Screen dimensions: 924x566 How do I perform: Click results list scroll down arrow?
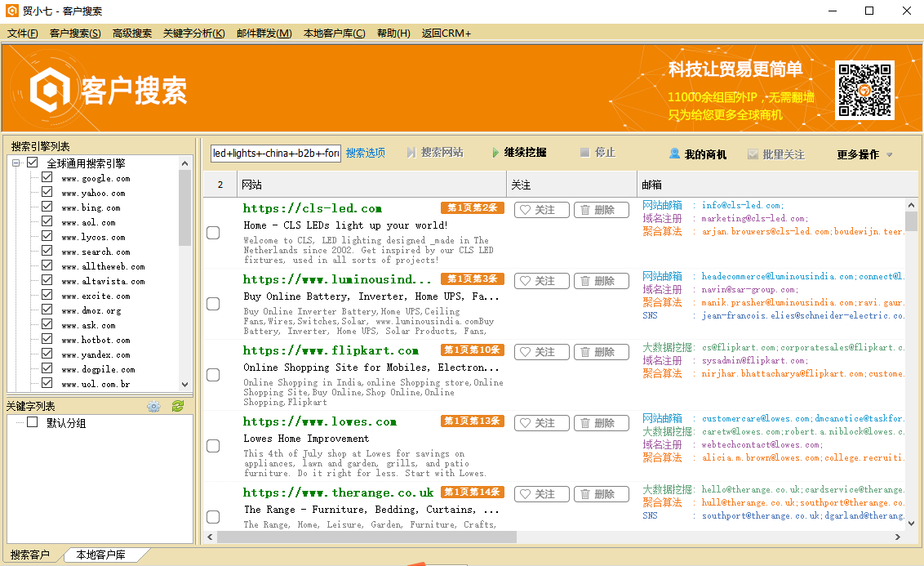click(911, 523)
